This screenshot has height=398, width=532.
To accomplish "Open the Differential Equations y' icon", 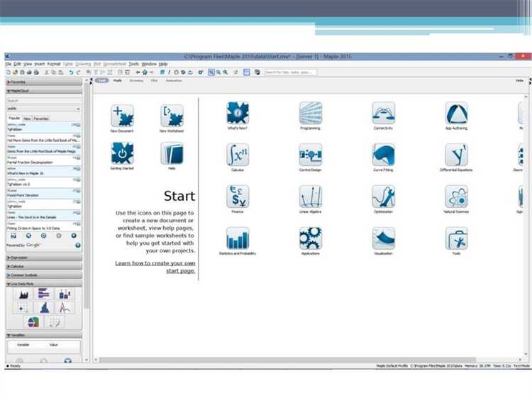I will 456,155.
